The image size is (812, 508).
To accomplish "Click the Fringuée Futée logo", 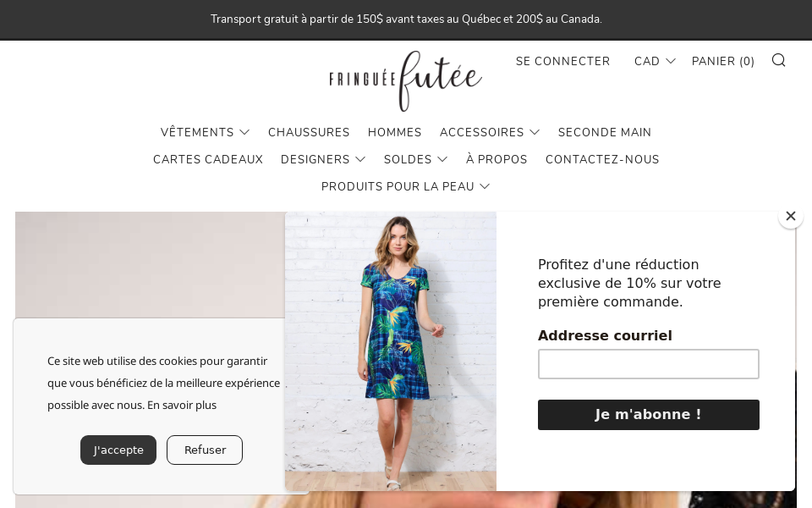I will click(x=405, y=81).
